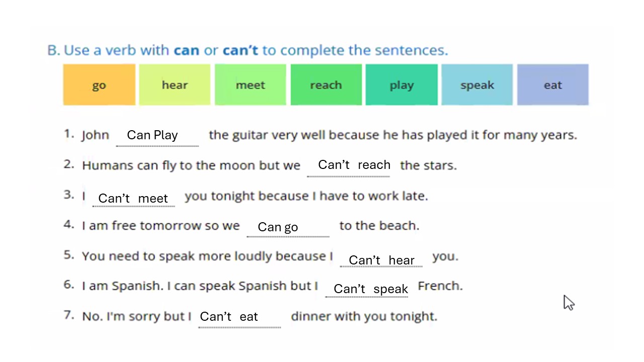This screenshot has height=362, width=644.
Task: Select the yellow "hear" word tile
Action: [x=175, y=85]
